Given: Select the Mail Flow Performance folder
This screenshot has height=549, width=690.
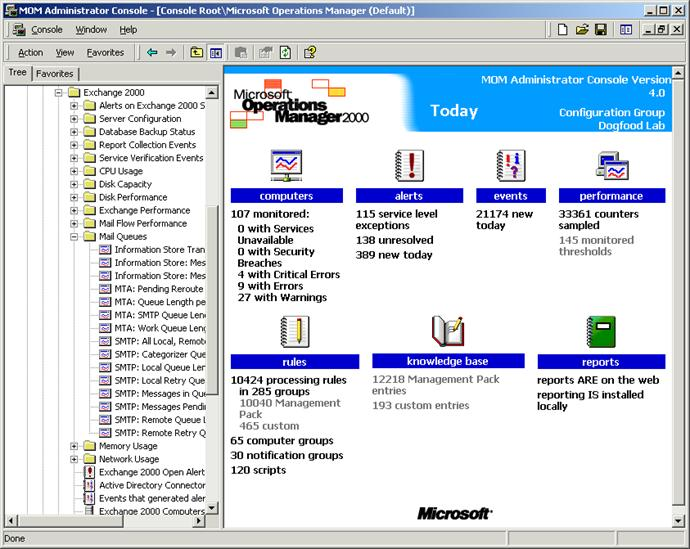Looking at the screenshot, I should [143, 223].
